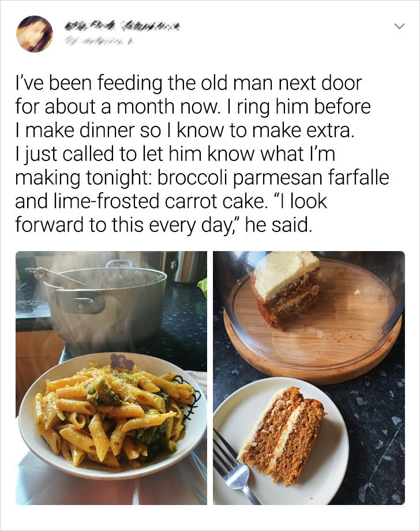Click the white frosting atop domed cake
Screen dimensions: 420x531
pos(286,271)
